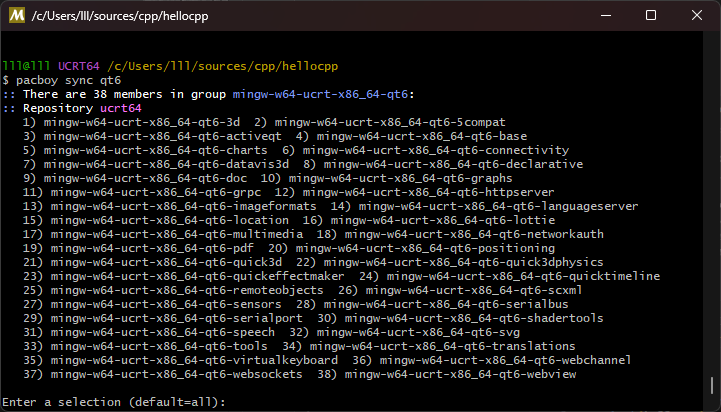Viewport: 721px width, 412px height.
Task: Click the purple UCRT64 environment label
Action: (79, 66)
